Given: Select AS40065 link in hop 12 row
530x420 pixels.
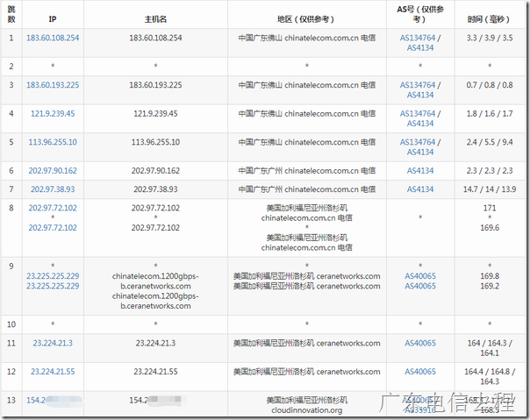Looking at the screenshot, I should pos(420,372).
